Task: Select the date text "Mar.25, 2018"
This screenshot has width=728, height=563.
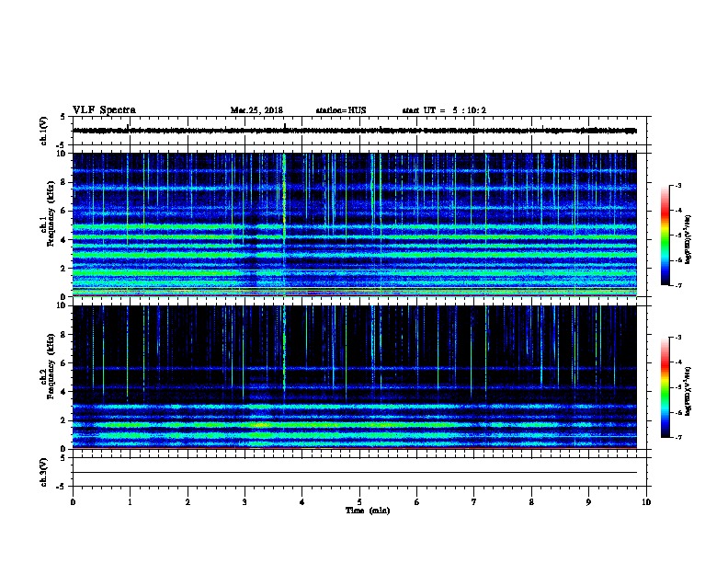Action: [256, 110]
